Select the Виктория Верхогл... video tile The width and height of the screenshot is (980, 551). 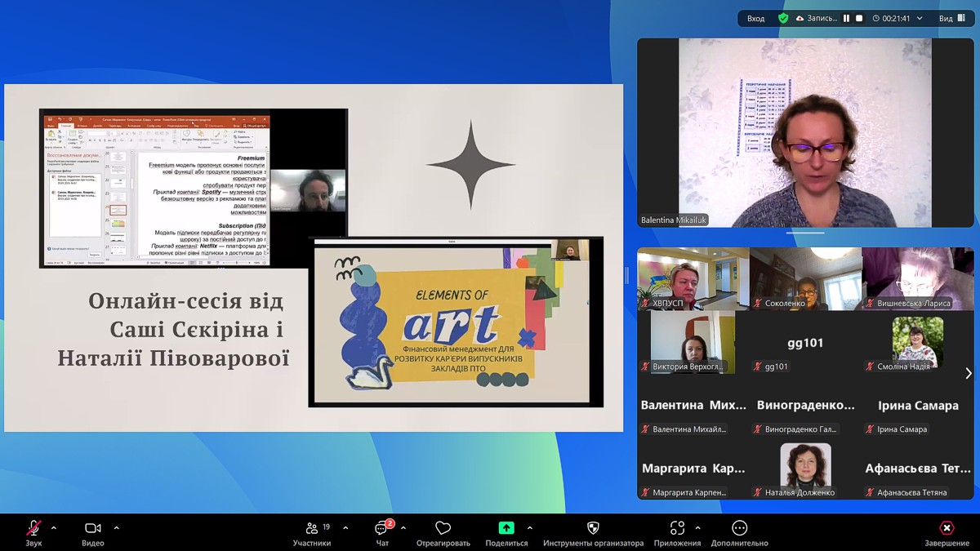tap(693, 342)
